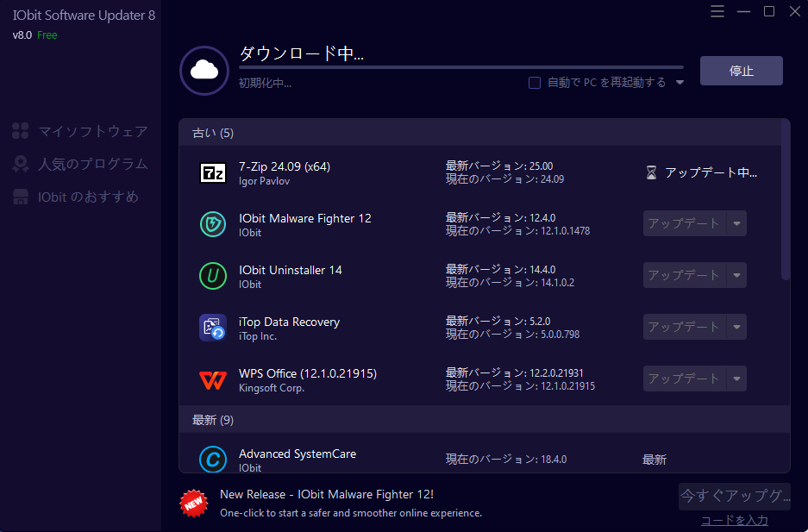Image resolution: width=808 pixels, height=532 pixels.
Task: Click the アップデート中... status text
Action: click(711, 172)
